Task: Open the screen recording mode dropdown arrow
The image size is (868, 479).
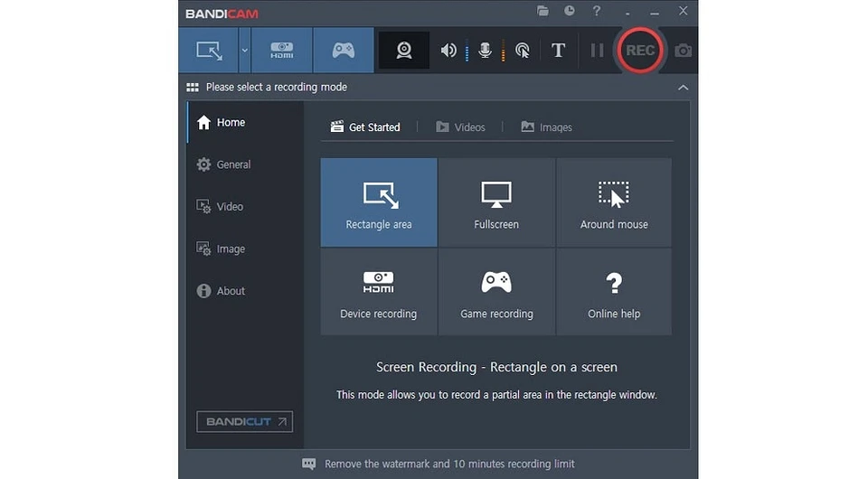Action: pos(244,51)
